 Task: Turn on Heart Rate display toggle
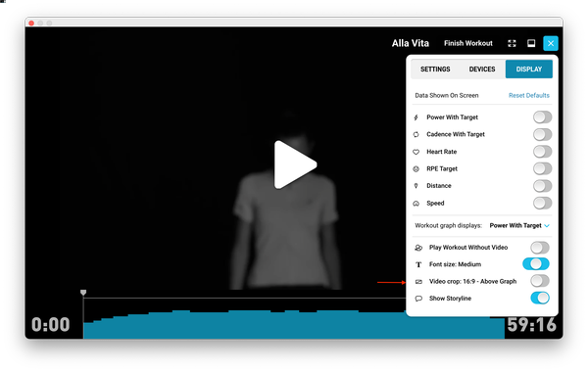click(542, 152)
